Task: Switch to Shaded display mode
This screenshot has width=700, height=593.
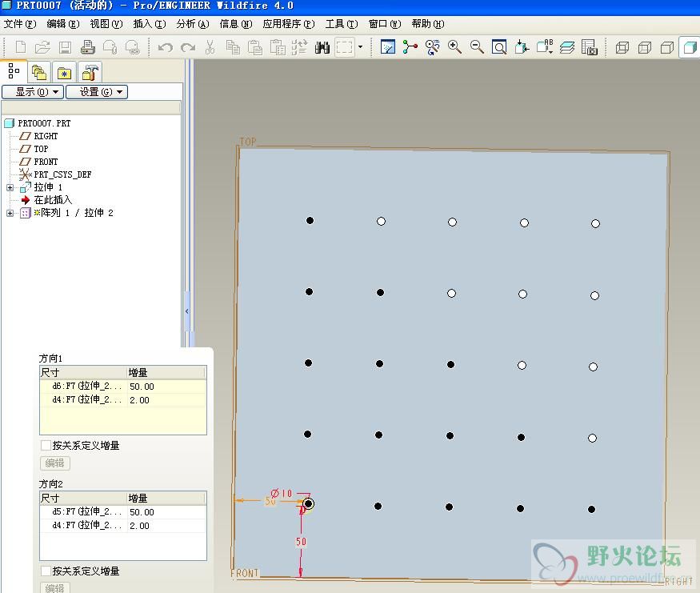Action: pos(690,47)
